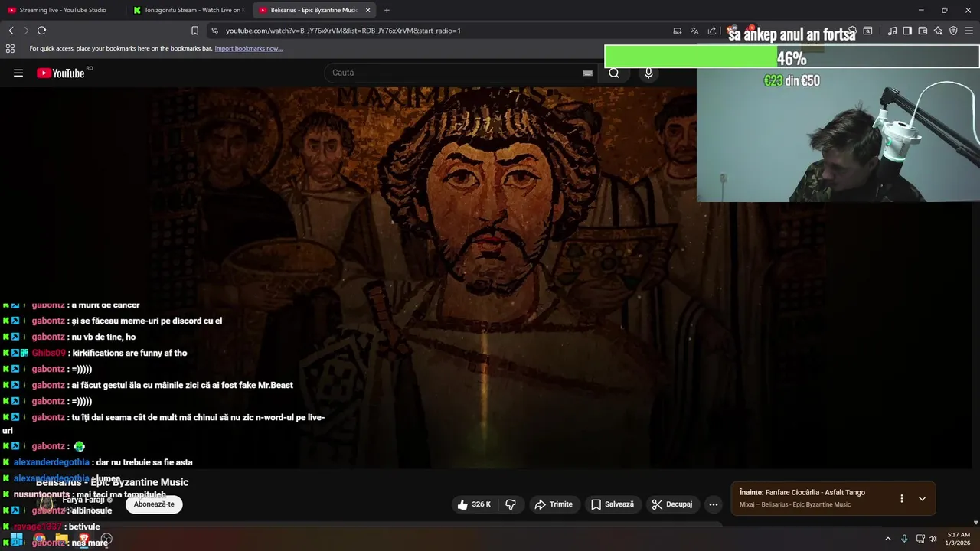Open the browser main menu
Screen dimensions: 980x551
coord(969,31)
